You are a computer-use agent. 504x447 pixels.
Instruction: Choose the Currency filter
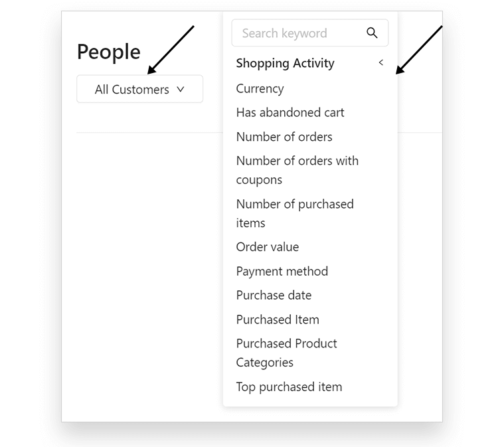click(260, 89)
